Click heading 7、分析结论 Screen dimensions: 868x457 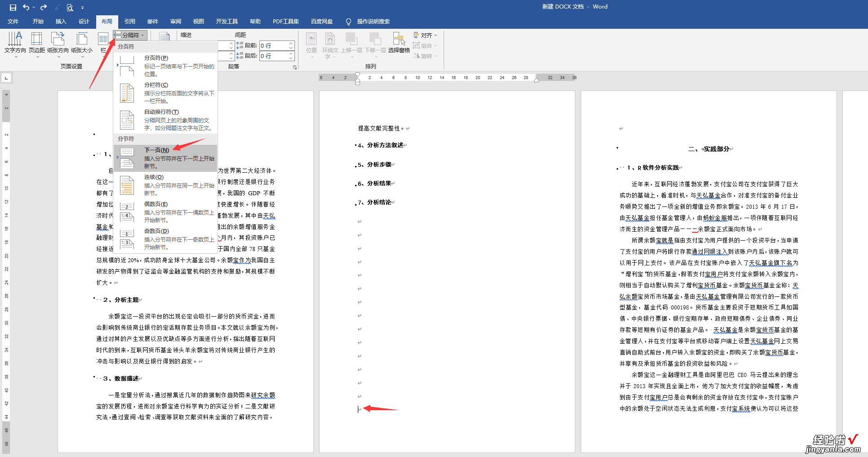(x=375, y=202)
